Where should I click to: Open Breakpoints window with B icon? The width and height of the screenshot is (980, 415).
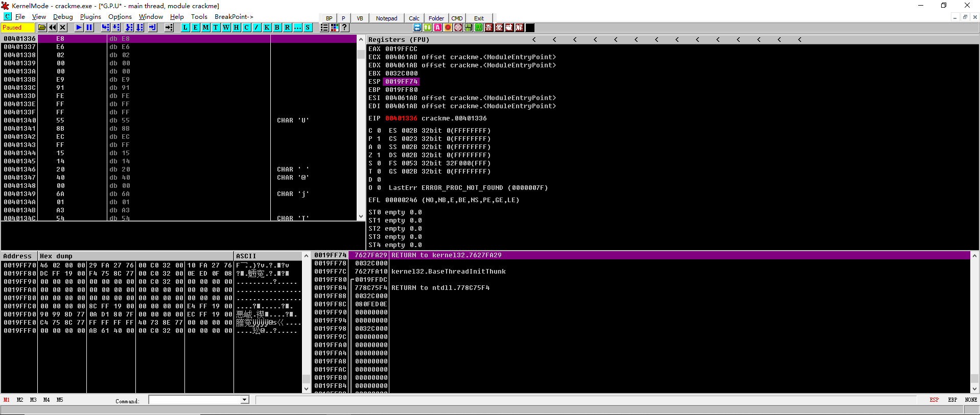[x=277, y=28]
